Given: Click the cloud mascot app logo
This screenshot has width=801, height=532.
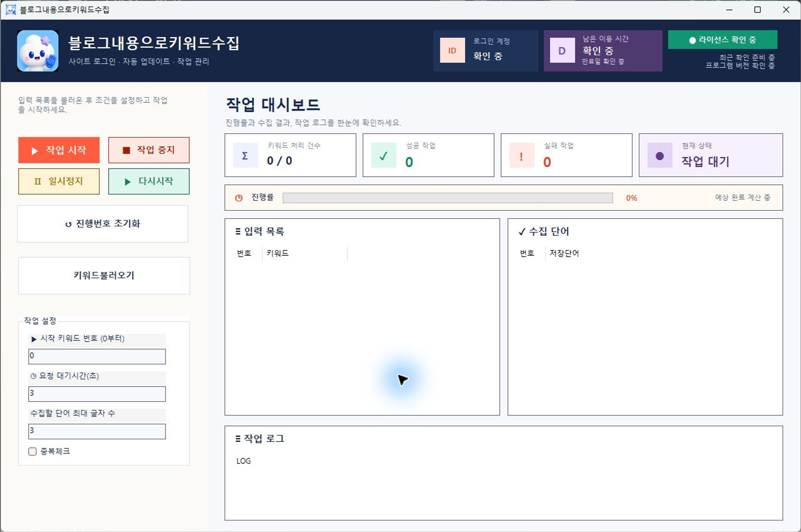Looking at the screenshot, I should click(x=38, y=51).
